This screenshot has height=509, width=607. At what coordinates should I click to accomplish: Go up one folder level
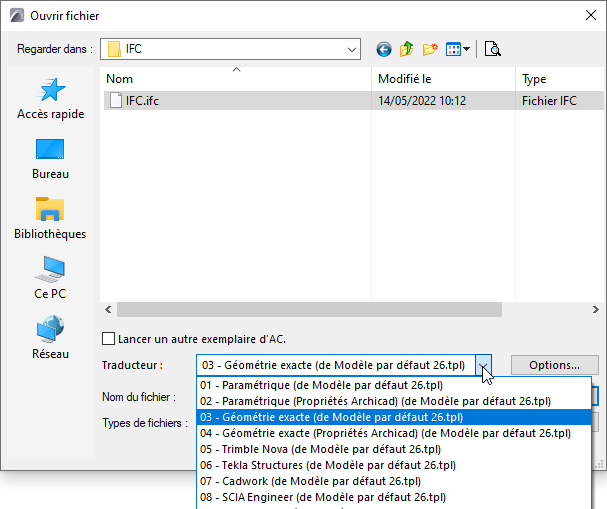click(x=406, y=49)
